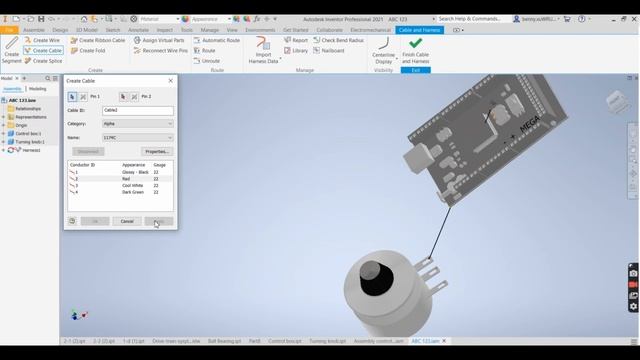Run Check Bend Radius
This screenshot has height=360, width=640.
coord(338,40)
